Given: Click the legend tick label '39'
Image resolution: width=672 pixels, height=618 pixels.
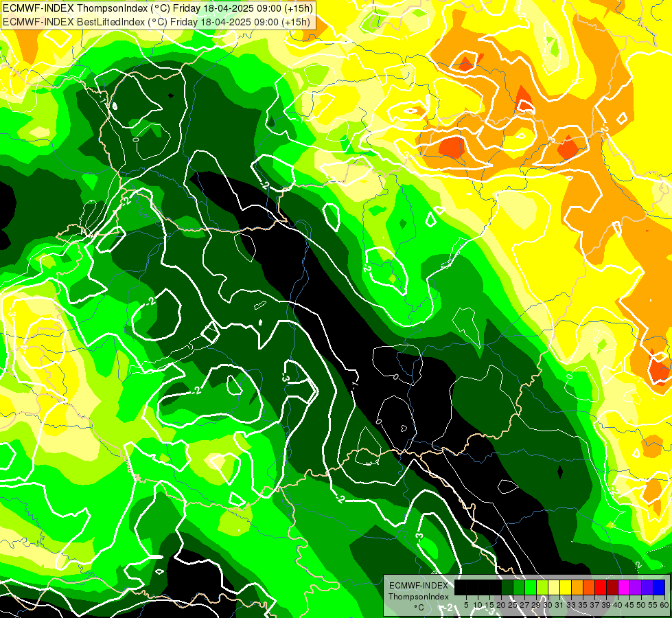Looking at the screenshot, I should 606,605.
